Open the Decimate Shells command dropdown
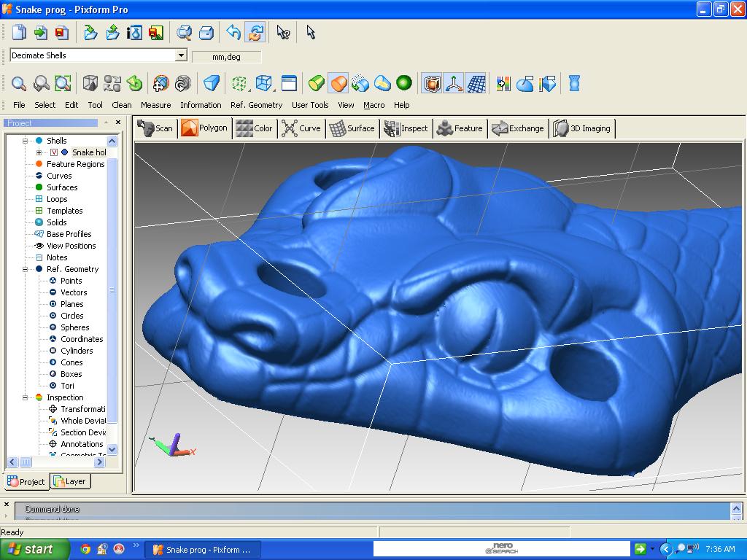The image size is (747, 560). (181, 55)
